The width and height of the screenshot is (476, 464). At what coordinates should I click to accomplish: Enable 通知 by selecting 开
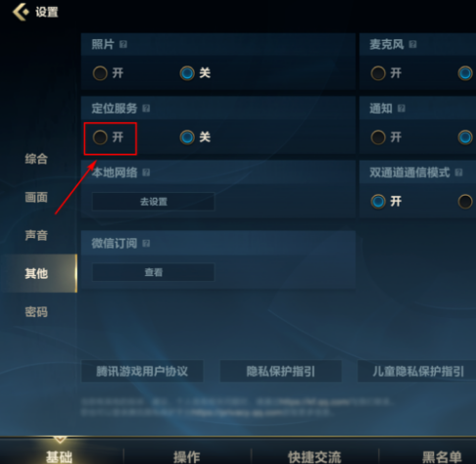coord(386,137)
